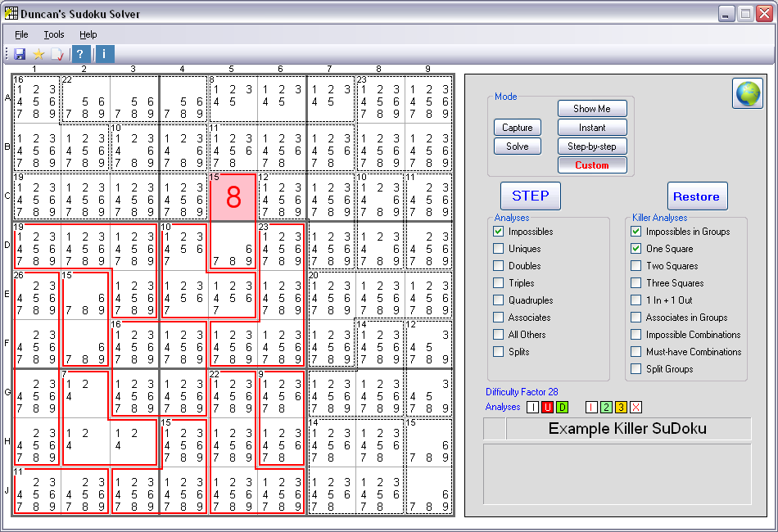Open the File menu

21,34
